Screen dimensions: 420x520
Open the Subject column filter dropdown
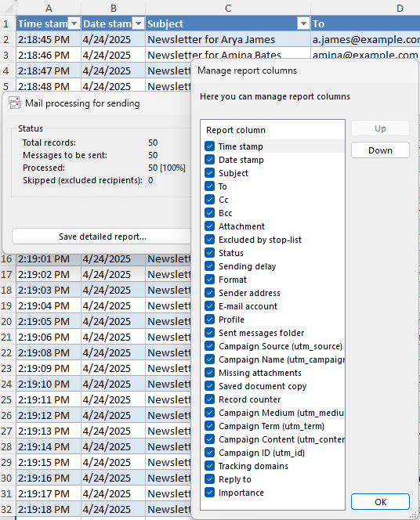[303, 23]
